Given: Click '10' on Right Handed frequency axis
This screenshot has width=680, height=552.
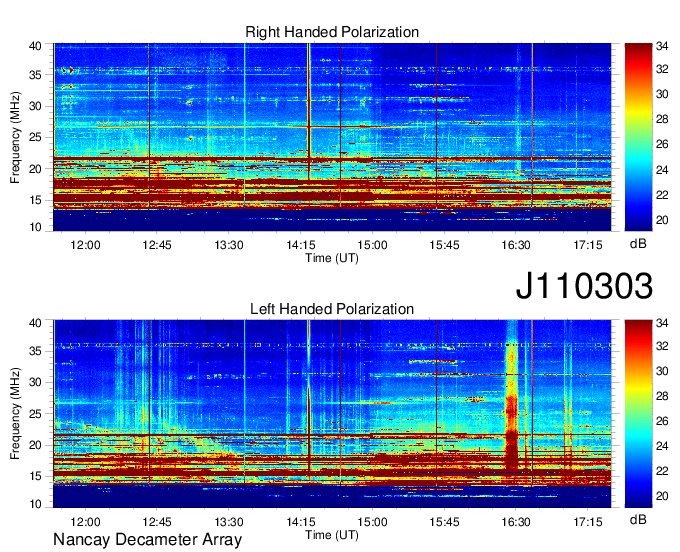Looking at the screenshot, I should [35, 227].
